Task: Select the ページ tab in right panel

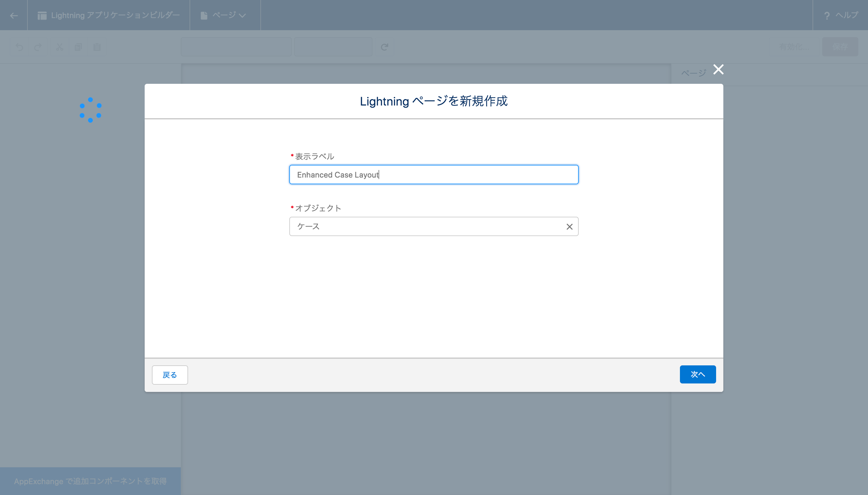Action: 693,73
